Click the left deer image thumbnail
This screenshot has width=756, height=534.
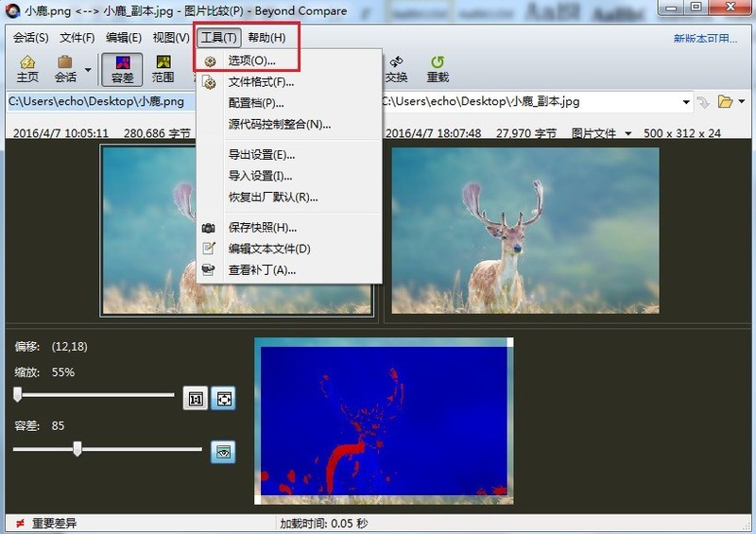(x=149, y=230)
